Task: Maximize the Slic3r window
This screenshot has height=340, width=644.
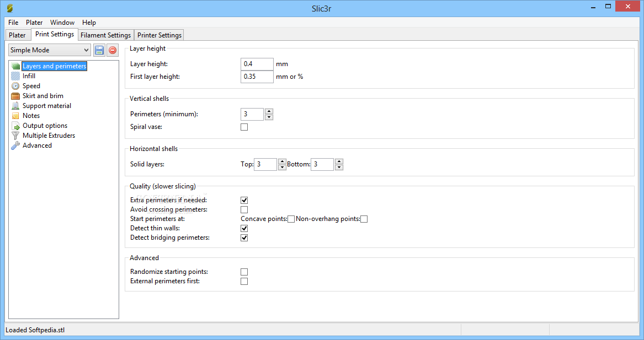Action: (608, 6)
